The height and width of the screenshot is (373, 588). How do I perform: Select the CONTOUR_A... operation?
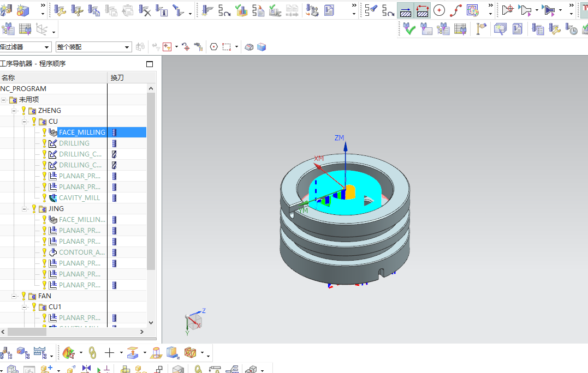(x=82, y=252)
